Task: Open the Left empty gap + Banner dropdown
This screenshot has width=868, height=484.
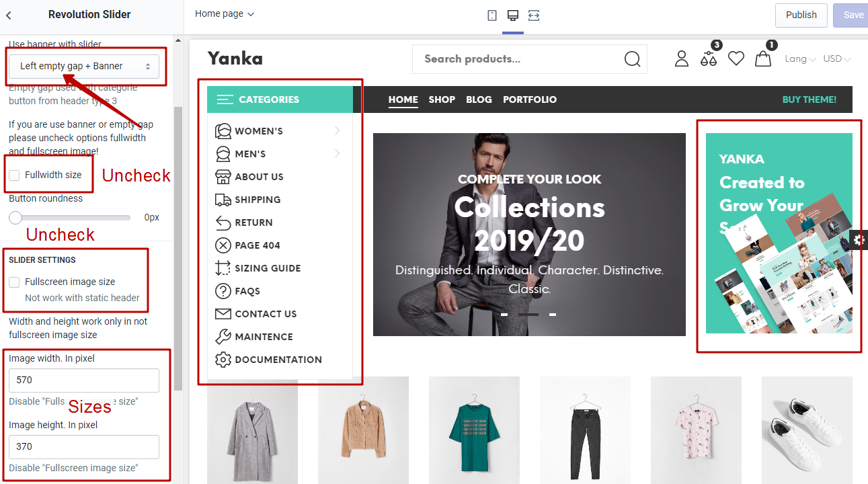Action: [85, 66]
